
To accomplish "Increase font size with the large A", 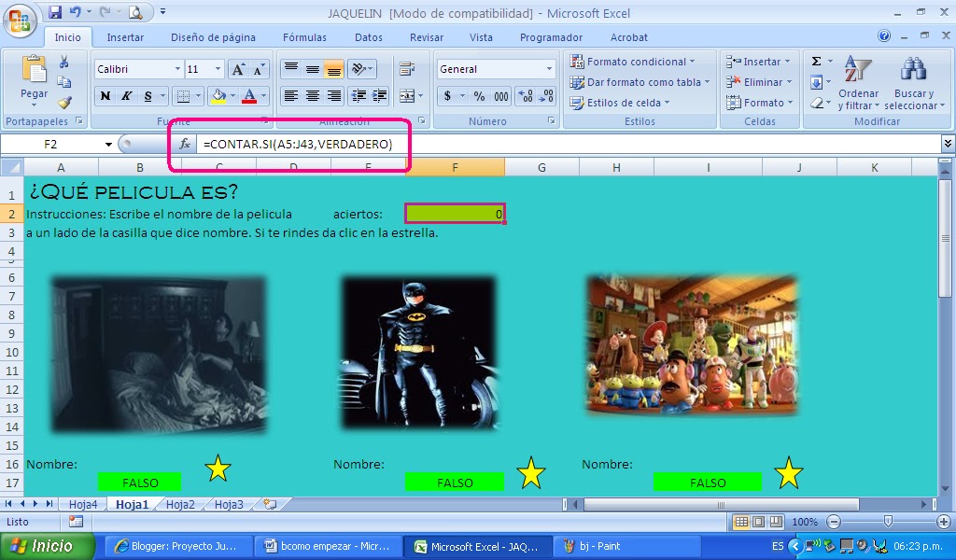I will 238,69.
